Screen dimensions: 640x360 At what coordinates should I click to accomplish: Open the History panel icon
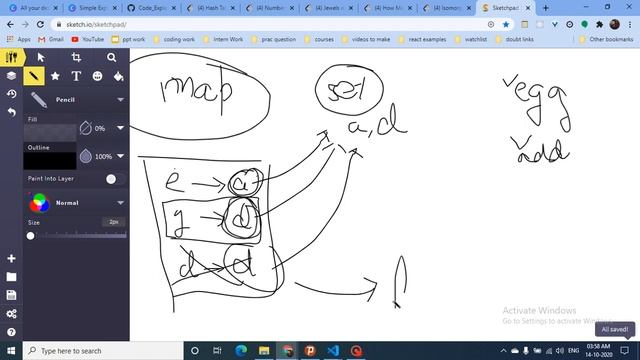(x=11, y=94)
